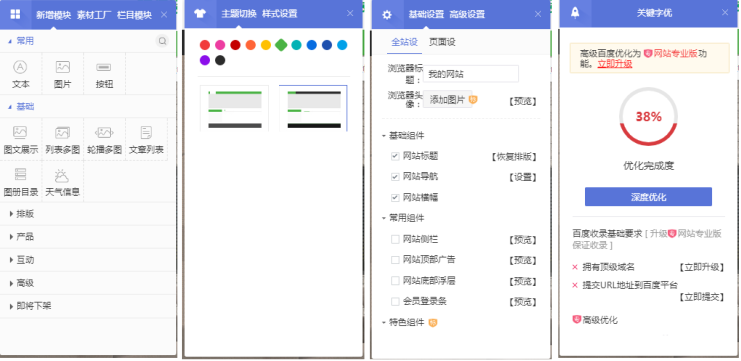Close the 基础设置 panel

[538, 14]
